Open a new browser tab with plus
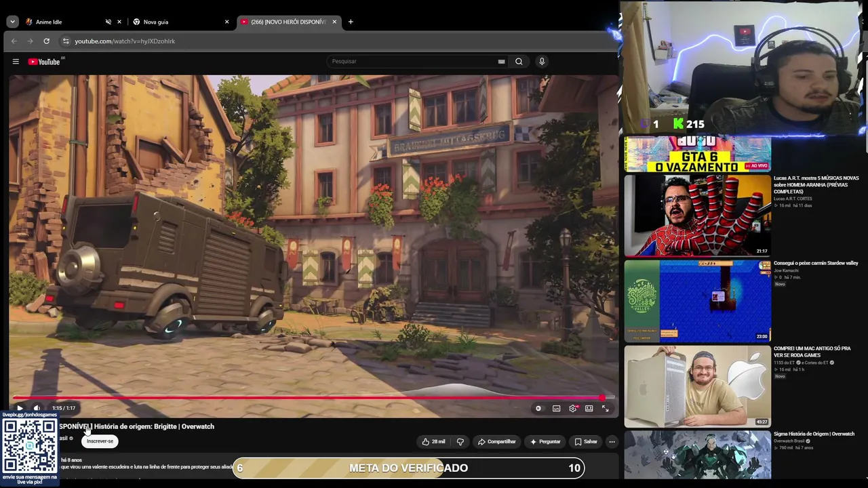Image resolution: width=868 pixels, height=488 pixels. click(x=351, y=22)
